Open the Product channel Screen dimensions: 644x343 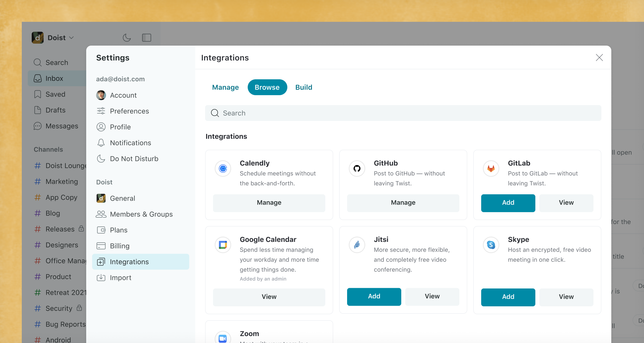54,277
